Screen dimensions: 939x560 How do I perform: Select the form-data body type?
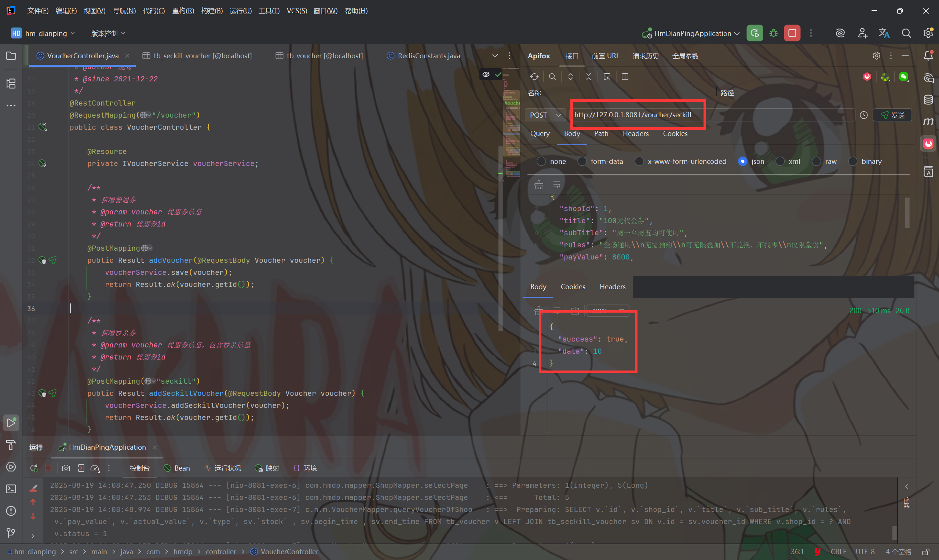(x=582, y=162)
